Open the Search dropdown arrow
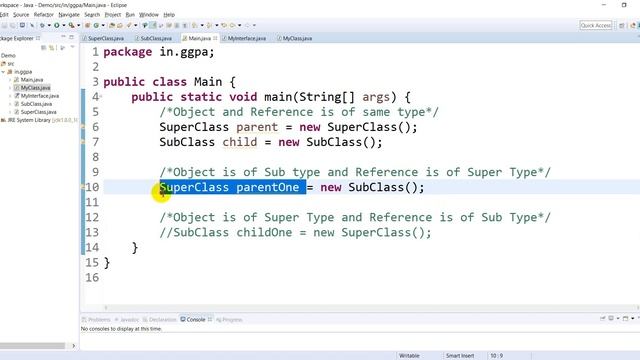 point(136,25)
